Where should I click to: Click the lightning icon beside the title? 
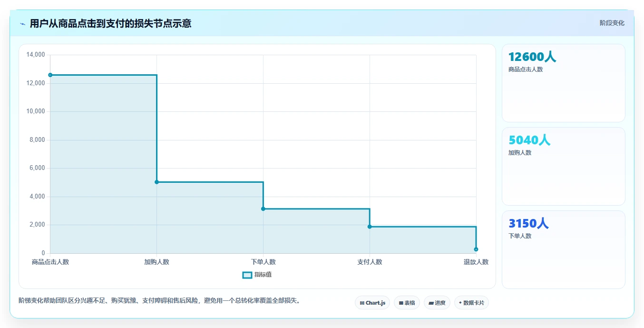pyautogui.click(x=22, y=24)
